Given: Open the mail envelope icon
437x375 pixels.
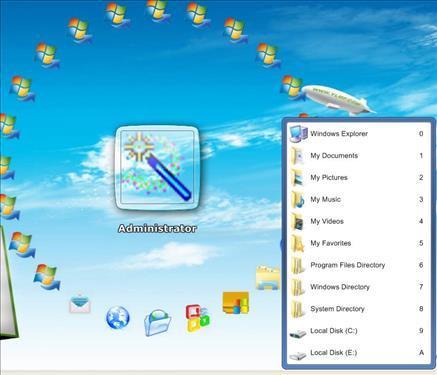Looking at the screenshot, I should tap(80, 303).
